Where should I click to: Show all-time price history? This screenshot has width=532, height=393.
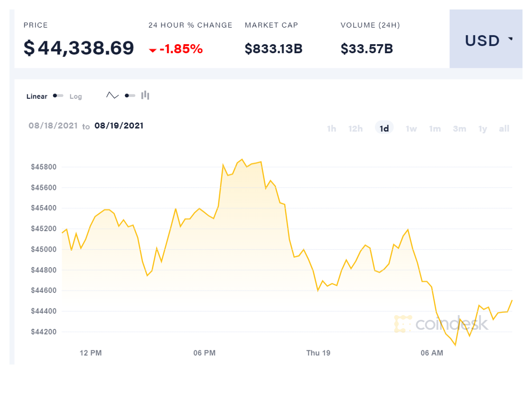504,129
